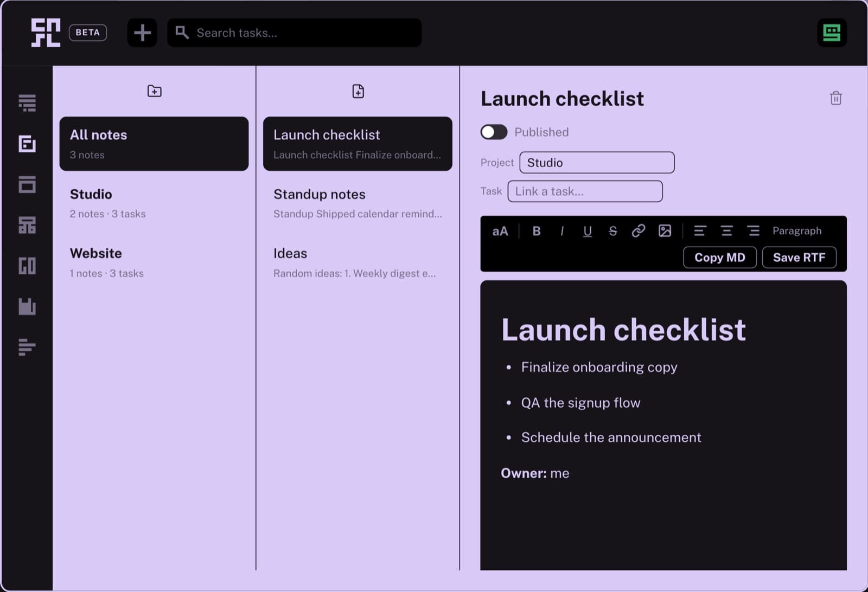868x592 pixels.
Task: Click the BETA badge
Action: (x=88, y=33)
